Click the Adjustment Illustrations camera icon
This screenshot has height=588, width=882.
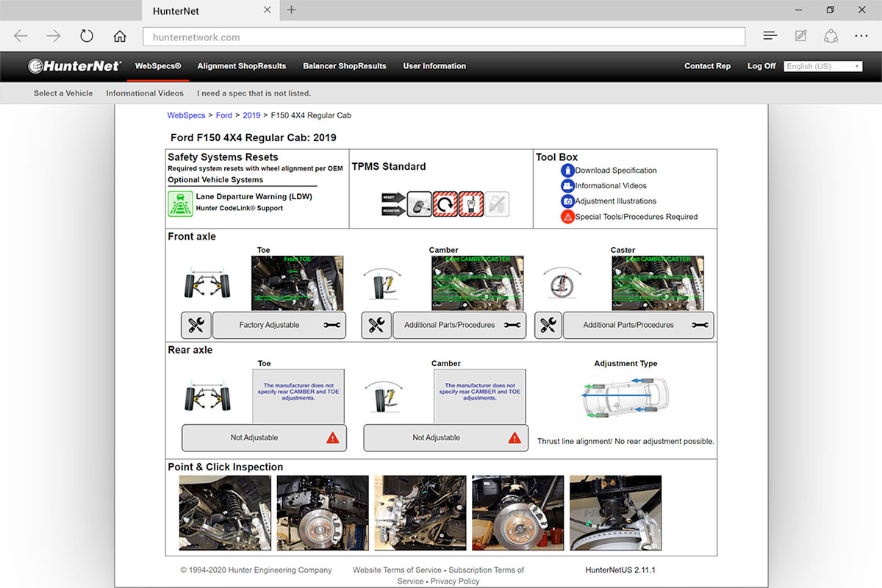click(567, 201)
